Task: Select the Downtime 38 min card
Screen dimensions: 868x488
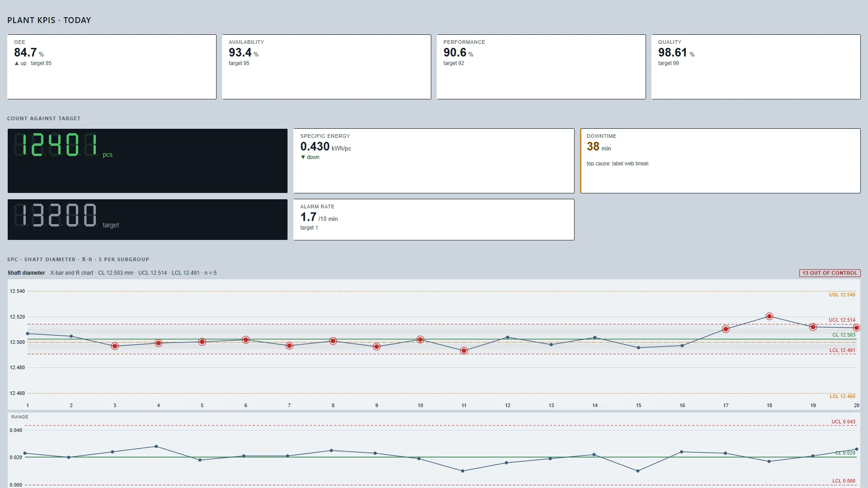Action: 720,161
